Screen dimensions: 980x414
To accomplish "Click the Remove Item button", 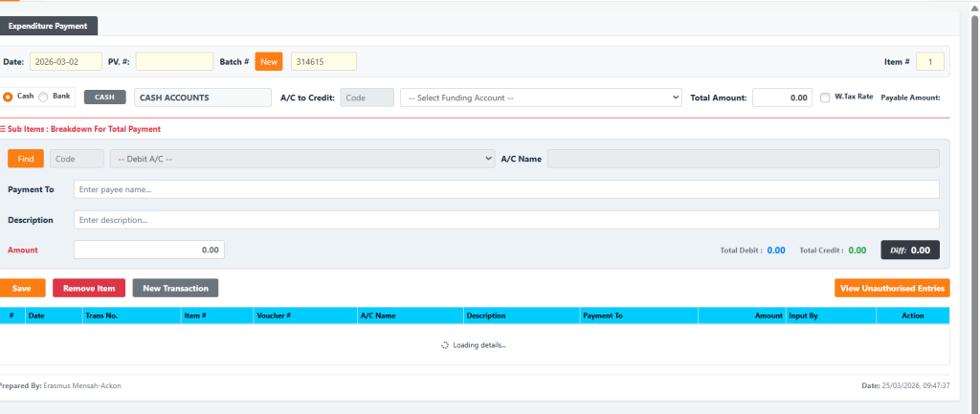I will (x=89, y=288).
